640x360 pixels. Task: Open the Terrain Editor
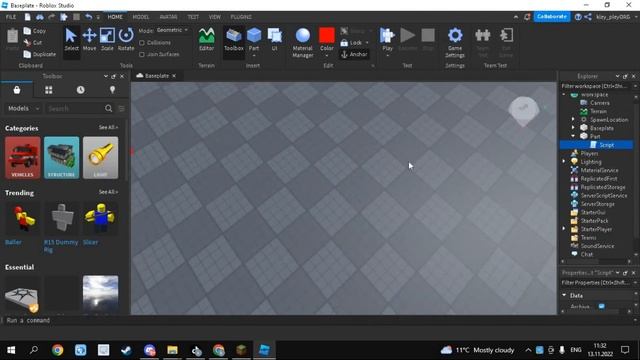pos(207,40)
